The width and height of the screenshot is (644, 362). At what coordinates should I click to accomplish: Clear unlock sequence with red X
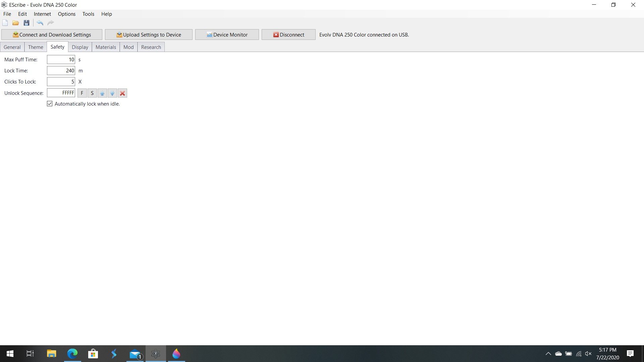(122, 93)
